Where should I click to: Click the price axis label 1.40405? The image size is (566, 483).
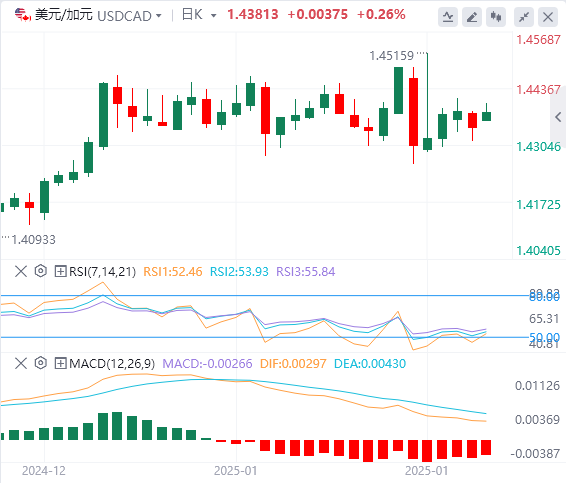[538, 251]
